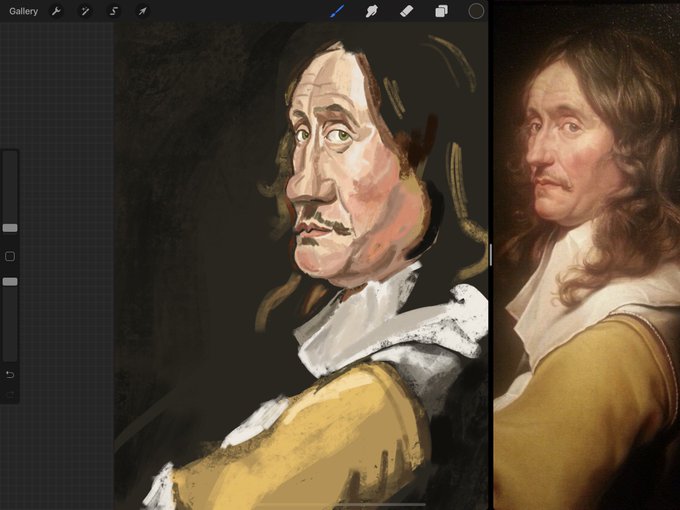Open the Layers panel
The width and height of the screenshot is (680, 510).
click(441, 11)
